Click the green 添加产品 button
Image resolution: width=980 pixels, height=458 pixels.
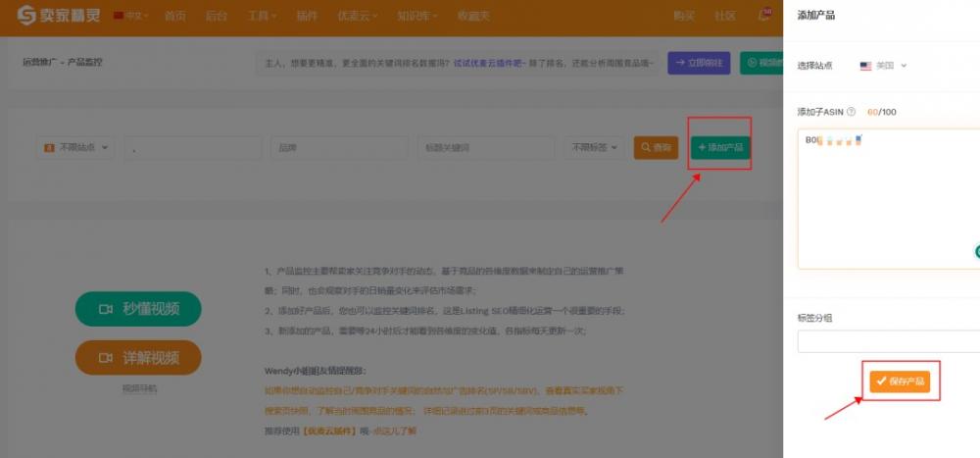[719, 148]
